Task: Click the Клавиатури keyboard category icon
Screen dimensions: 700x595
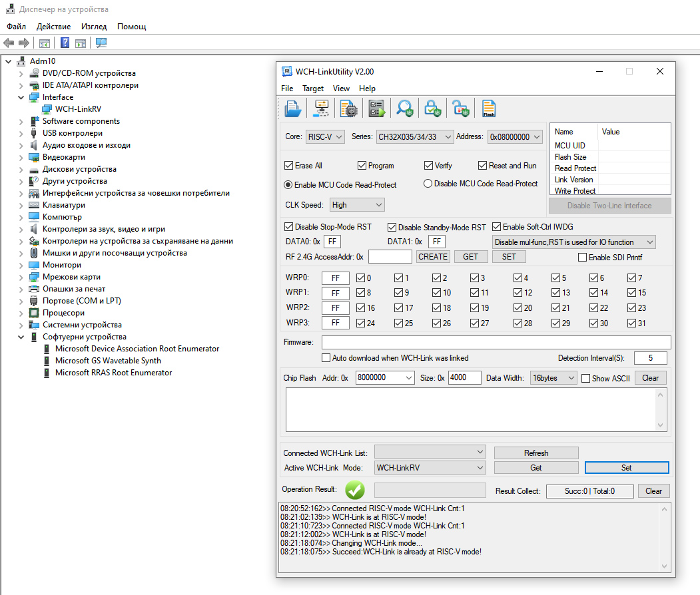Action: pyautogui.click(x=34, y=205)
